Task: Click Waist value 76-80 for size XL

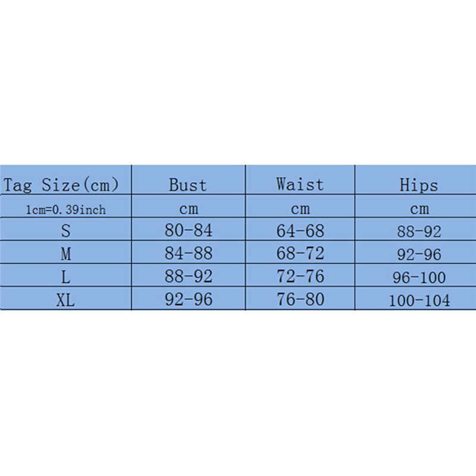Action: point(300,299)
